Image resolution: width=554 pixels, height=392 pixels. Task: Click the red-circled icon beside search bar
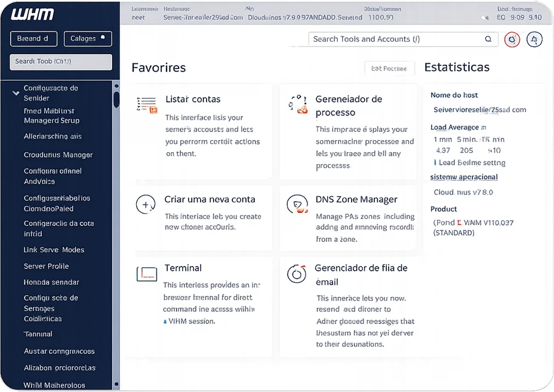tap(512, 39)
